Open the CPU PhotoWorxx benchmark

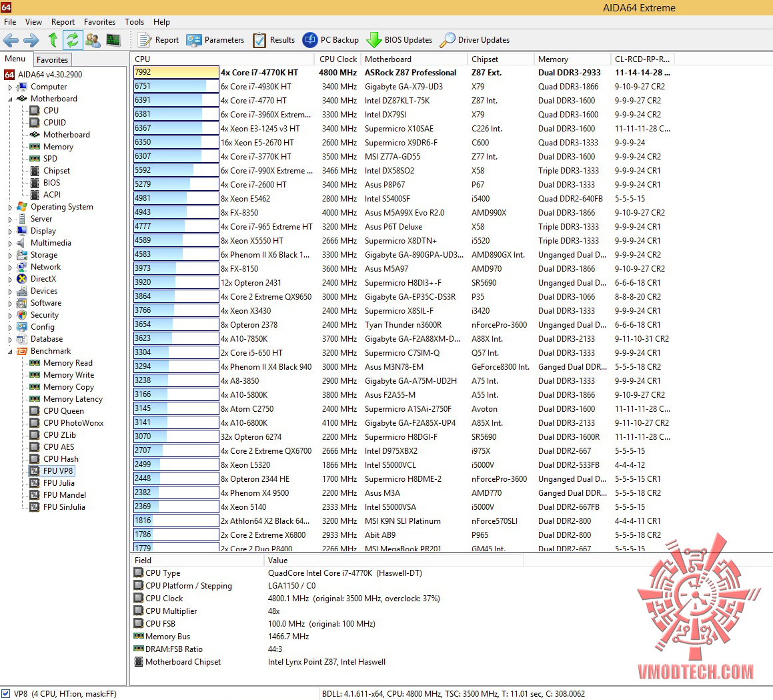[x=73, y=423]
